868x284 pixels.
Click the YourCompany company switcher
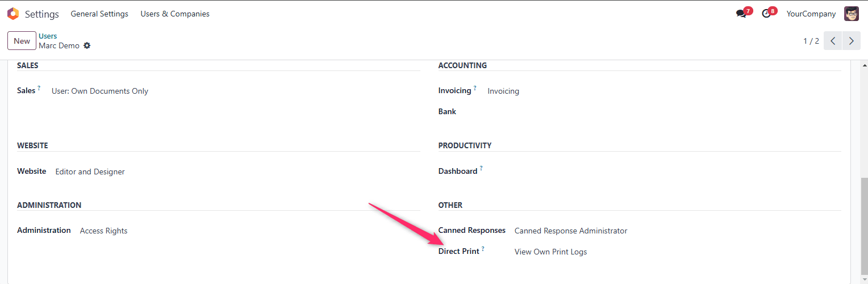pyautogui.click(x=811, y=14)
